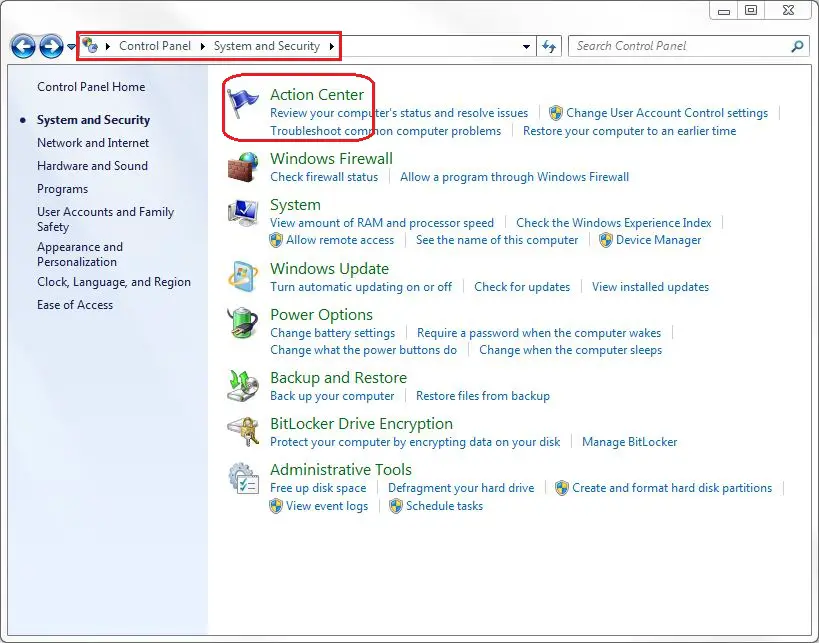Viewport: 819px width, 643px height.
Task: Click Check the Windows Experience Index link
Action: pyautogui.click(x=614, y=223)
